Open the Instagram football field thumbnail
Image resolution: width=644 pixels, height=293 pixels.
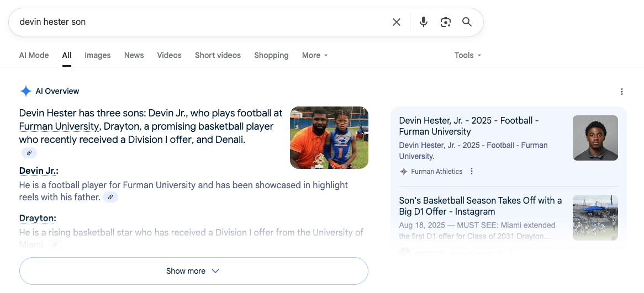595,218
